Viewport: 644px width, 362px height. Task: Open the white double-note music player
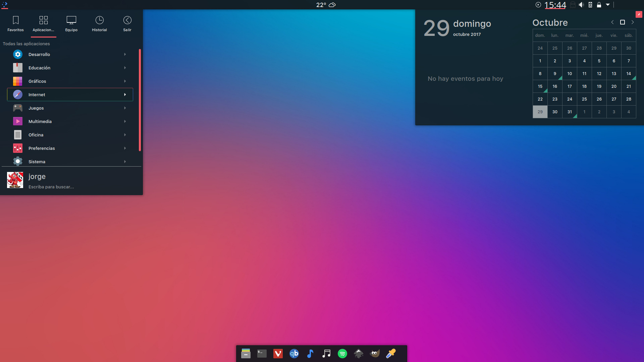point(326,354)
